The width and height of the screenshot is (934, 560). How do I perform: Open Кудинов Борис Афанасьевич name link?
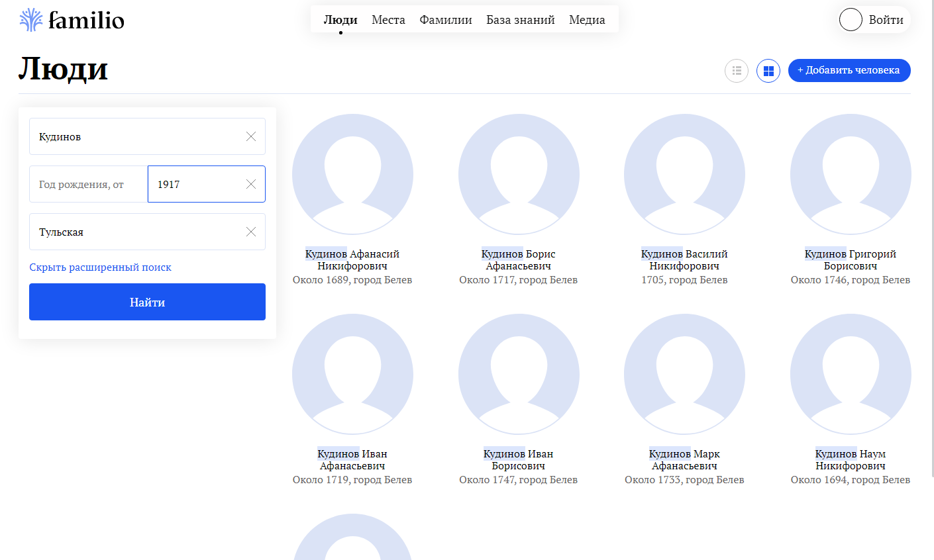[519, 260]
